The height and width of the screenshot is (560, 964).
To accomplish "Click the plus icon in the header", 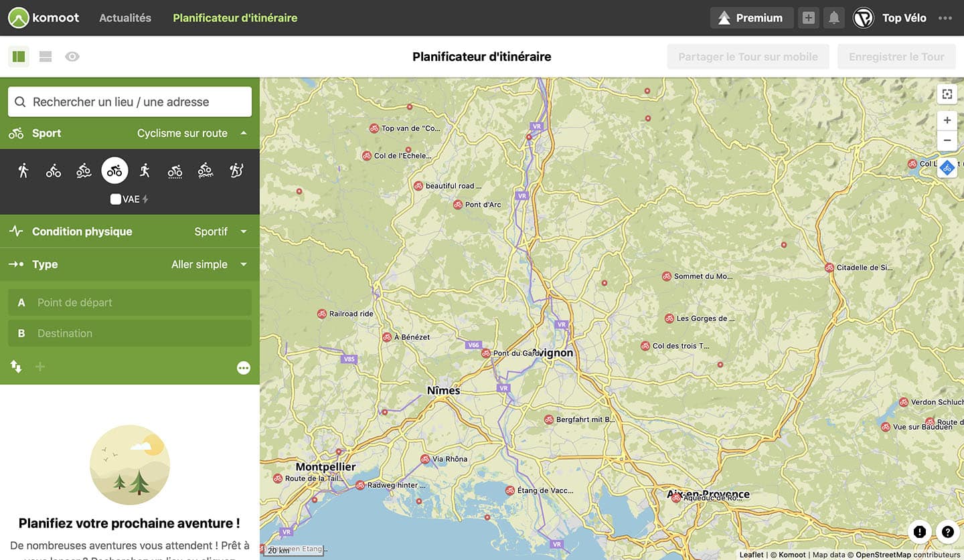I will point(809,18).
